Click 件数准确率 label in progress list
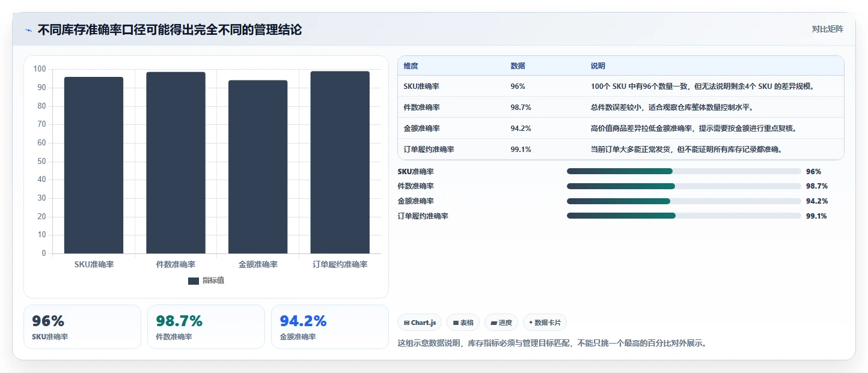868x373 pixels. pos(415,186)
